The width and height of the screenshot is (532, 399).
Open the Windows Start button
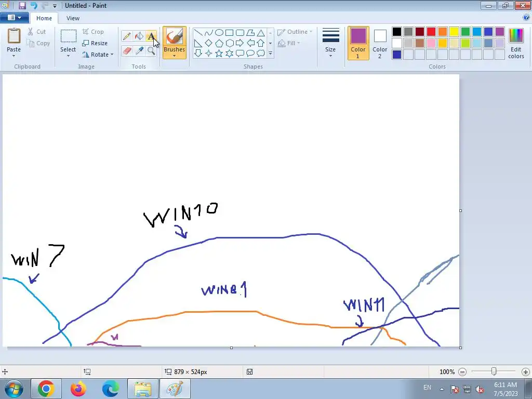[14, 389]
